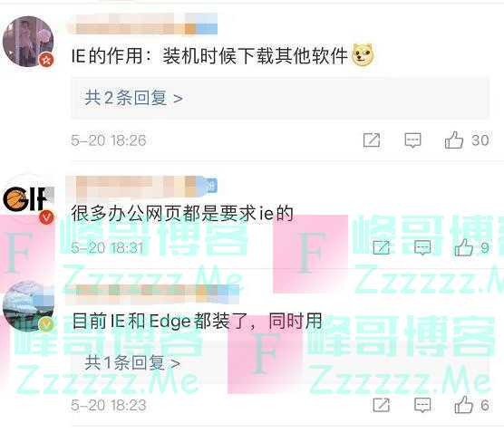Image resolution: width=504 pixels, height=433 pixels.
Task: Expand 共1条回复 replies
Action: [132, 363]
